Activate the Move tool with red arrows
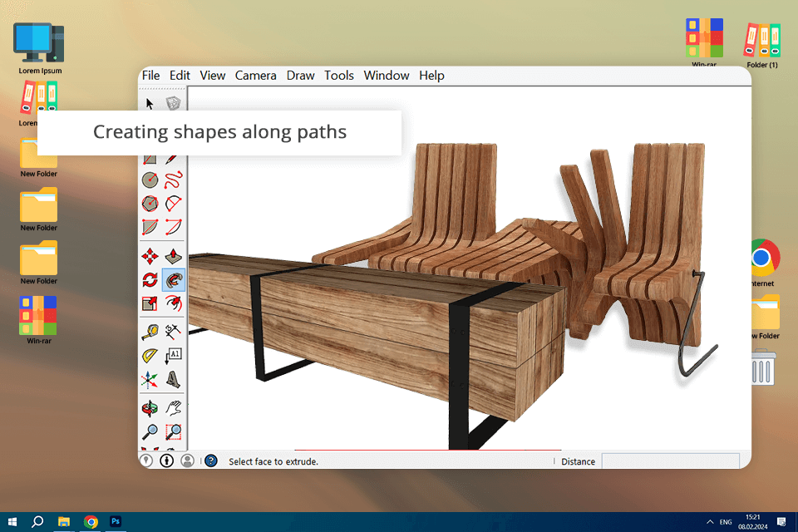Image resolution: width=798 pixels, height=532 pixels. point(150,256)
